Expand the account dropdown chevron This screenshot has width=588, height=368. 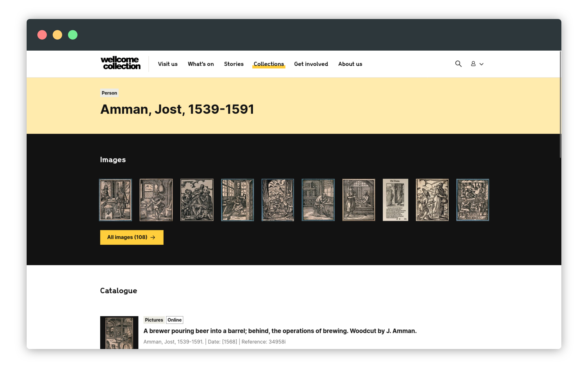(481, 64)
